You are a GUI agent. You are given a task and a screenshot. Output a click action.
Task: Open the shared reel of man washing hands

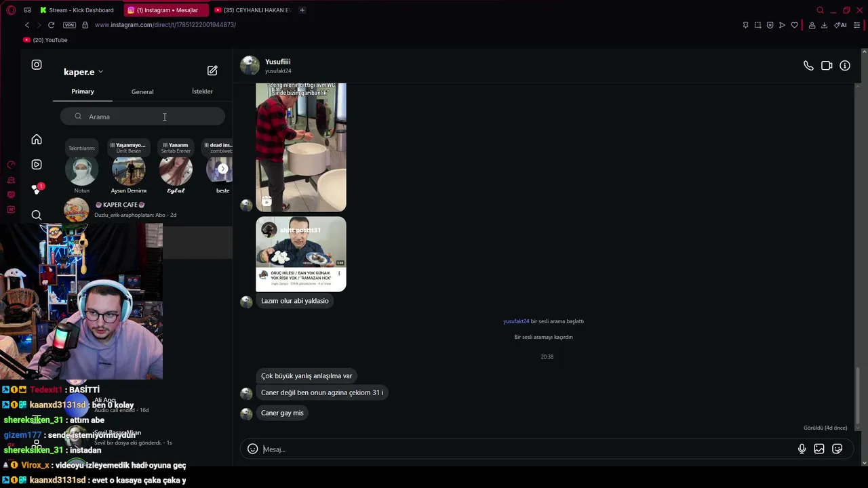(301, 147)
